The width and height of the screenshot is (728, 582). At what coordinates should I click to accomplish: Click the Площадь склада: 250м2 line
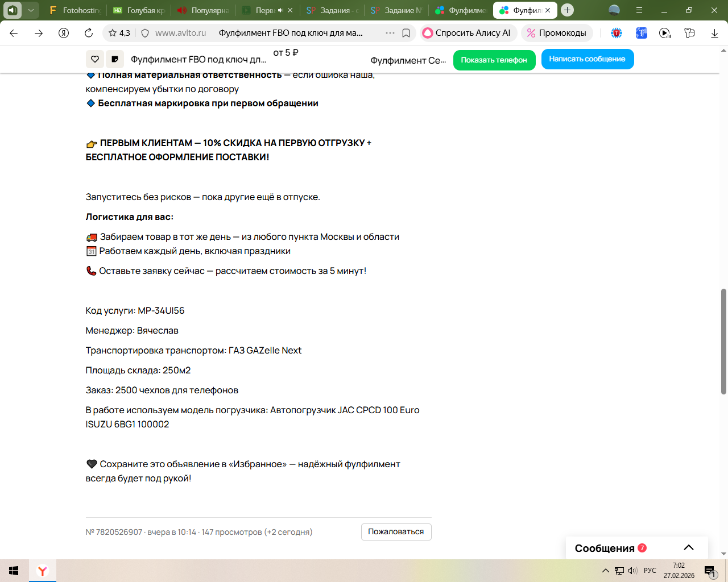coord(138,371)
